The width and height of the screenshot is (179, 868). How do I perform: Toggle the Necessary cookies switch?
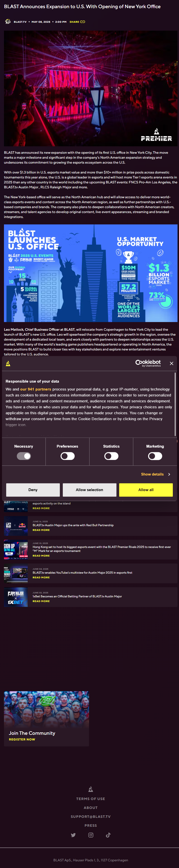23,456
